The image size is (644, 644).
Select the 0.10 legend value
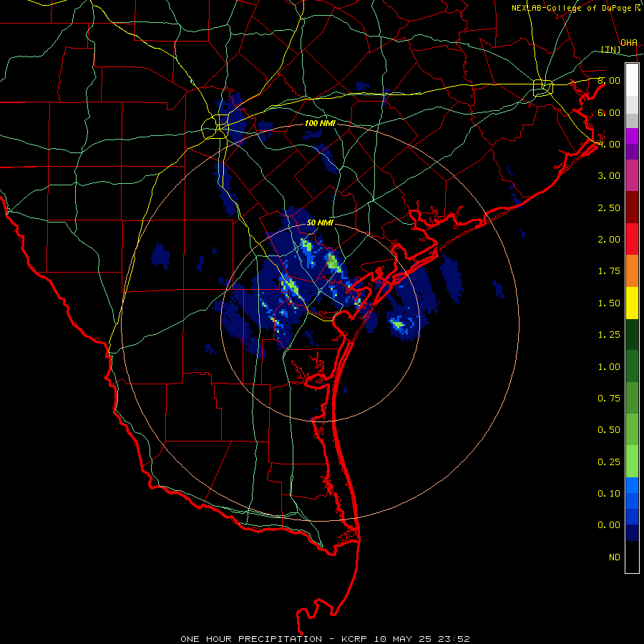(x=609, y=494)
